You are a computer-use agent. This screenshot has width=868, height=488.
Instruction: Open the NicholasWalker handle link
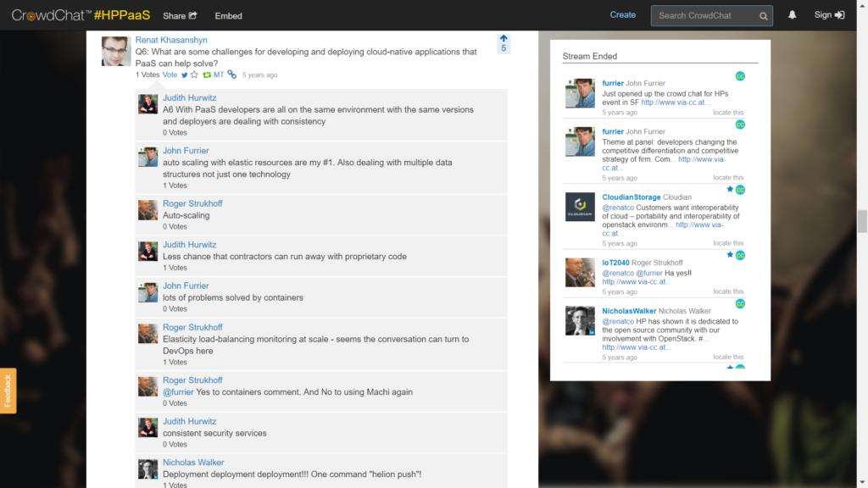pos(629,311)
